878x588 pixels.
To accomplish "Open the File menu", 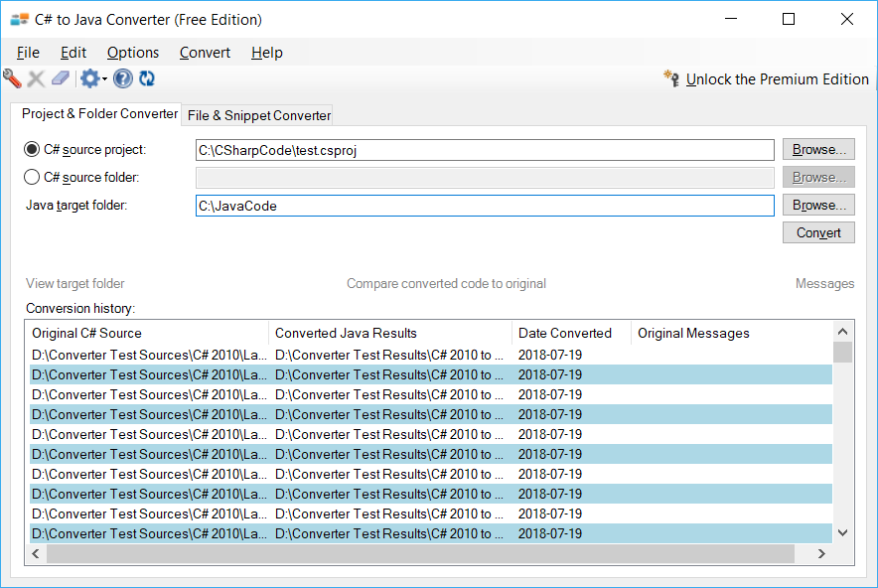I will tap(28, 53).
